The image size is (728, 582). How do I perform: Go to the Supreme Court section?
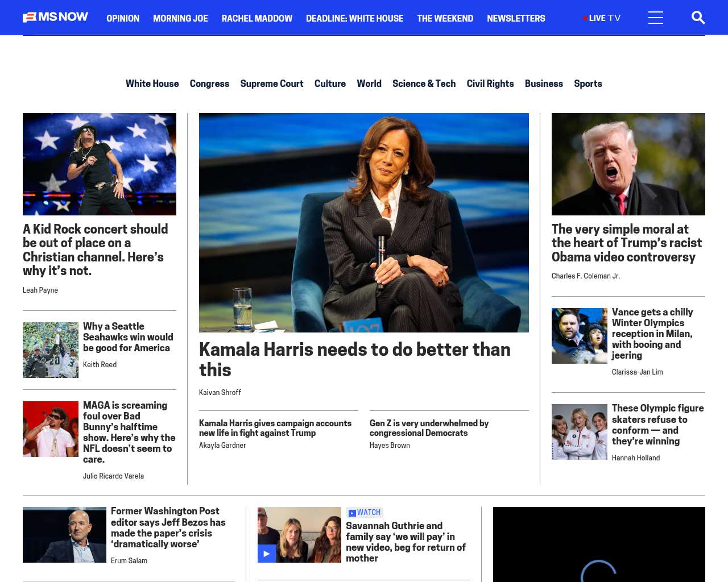click(x=272, y=84)
